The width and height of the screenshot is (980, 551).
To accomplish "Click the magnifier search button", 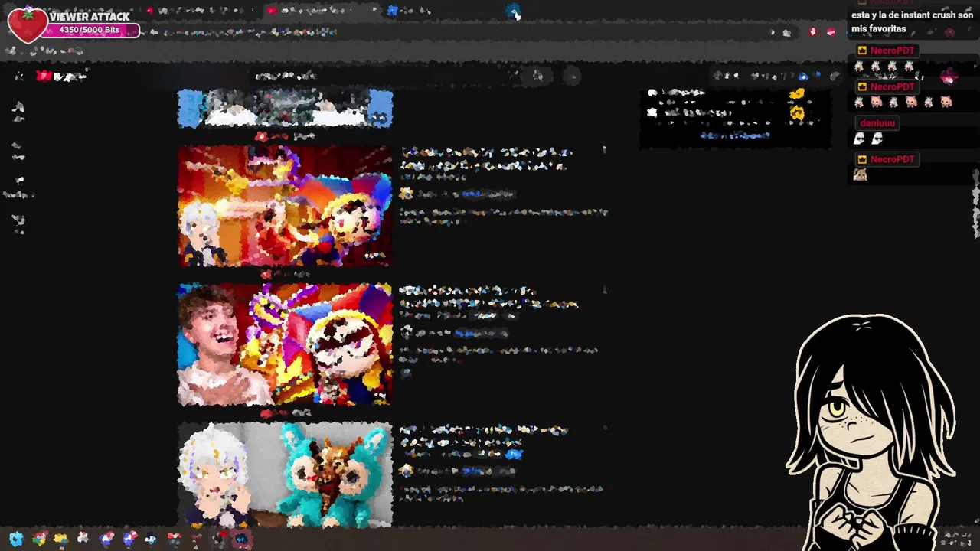I will coord(538,76).
